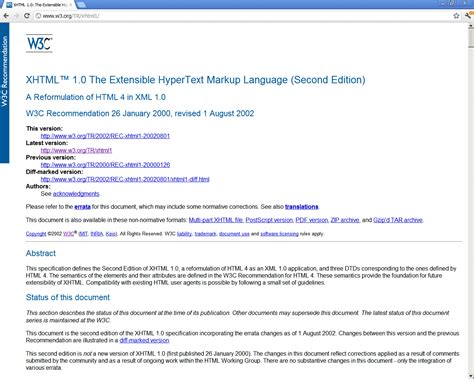
Task: Open the software licensing link
Action: [x=279, y=234]
